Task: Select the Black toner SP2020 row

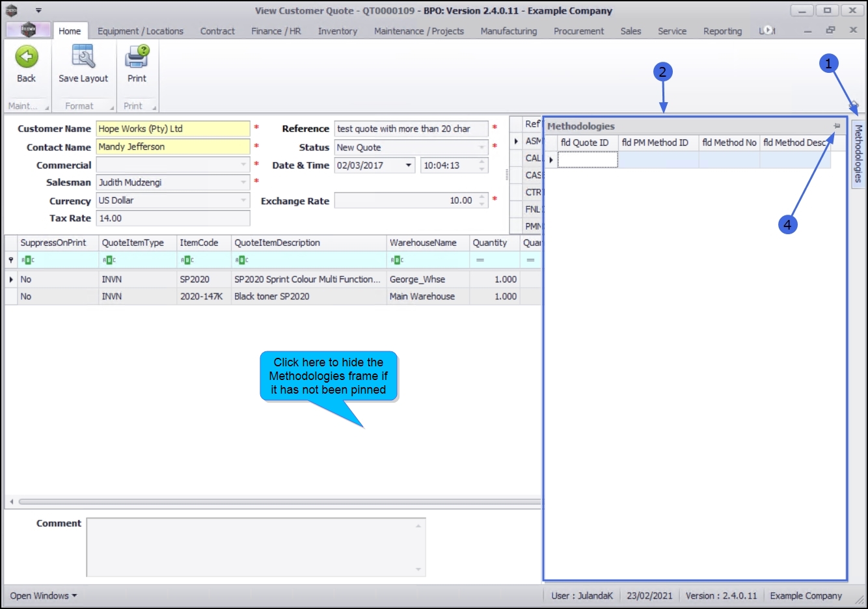Action: [273, 296]
